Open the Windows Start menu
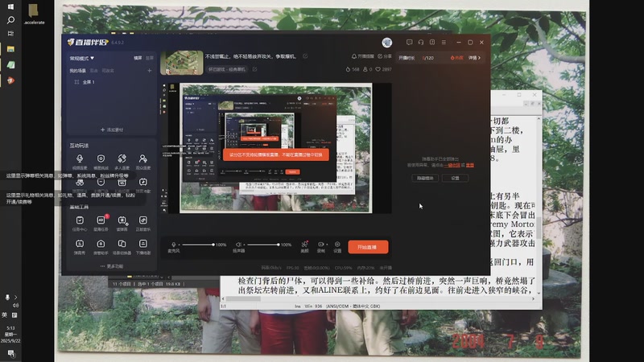644x362 pixels. tap(10, 6)
